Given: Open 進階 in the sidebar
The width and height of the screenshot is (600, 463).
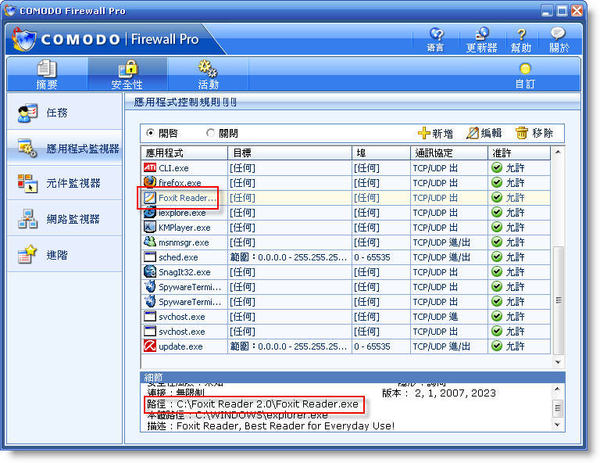Looking at the screenshot, I should 64,255.
